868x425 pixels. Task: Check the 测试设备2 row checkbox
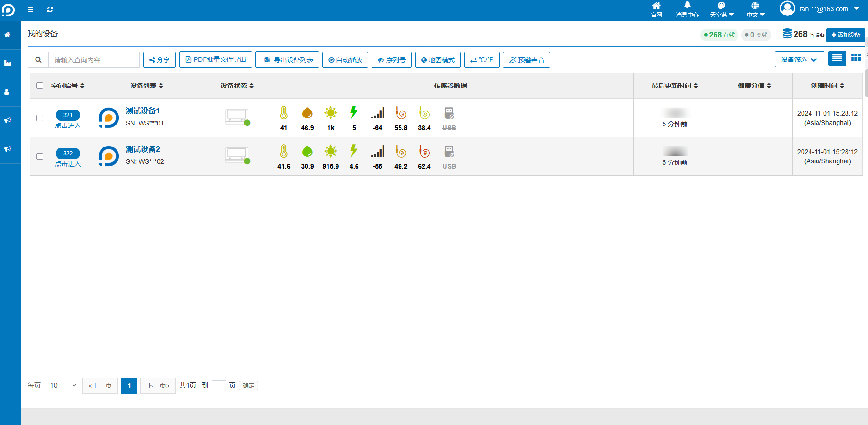(x=40, y=156)
